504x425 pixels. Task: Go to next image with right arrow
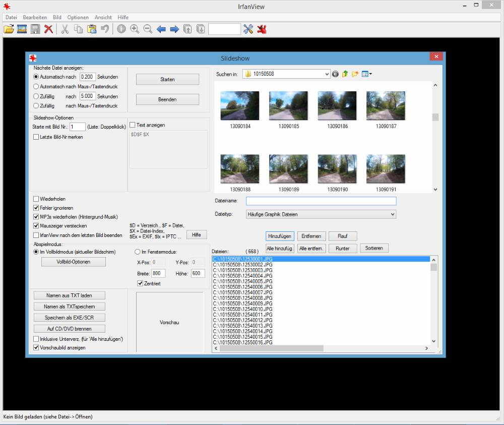point(174,29)
